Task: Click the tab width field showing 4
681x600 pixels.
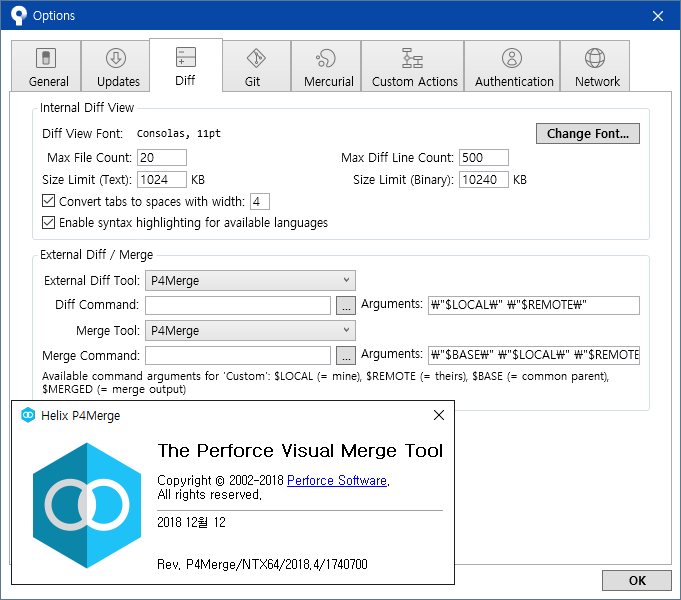Action: (x=260, y=202)
